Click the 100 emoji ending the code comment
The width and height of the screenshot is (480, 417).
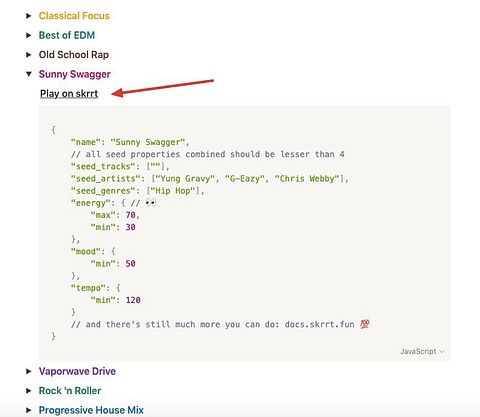point(365,324)
